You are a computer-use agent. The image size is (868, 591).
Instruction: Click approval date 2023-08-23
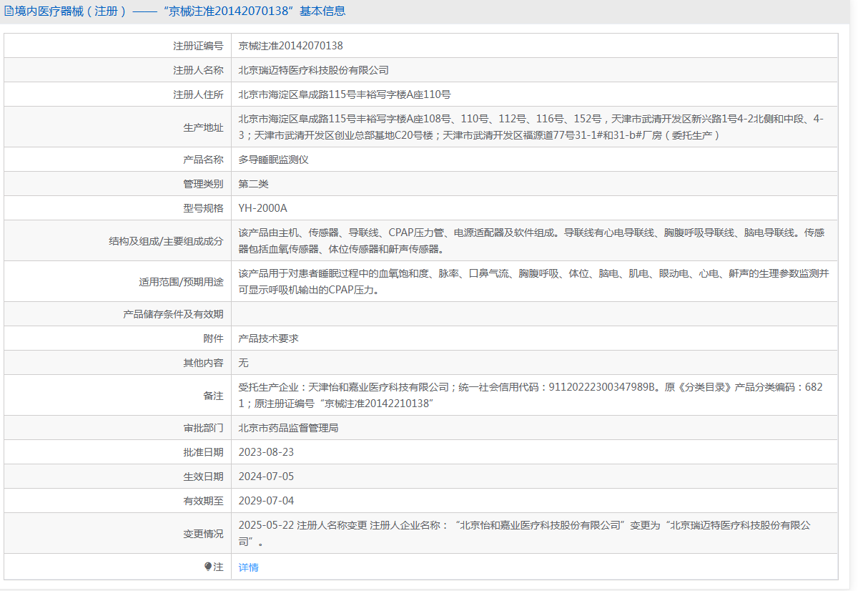click(266, 452)
